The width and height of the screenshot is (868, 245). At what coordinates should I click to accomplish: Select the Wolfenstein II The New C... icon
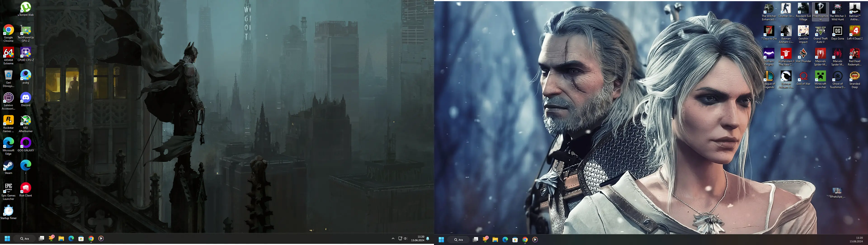point(786,57)
